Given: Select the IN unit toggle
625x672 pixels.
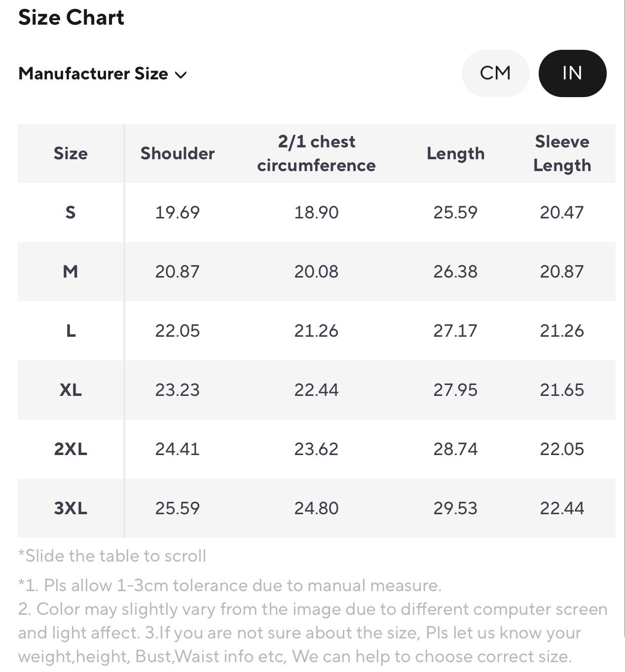Looking at the screenshot, I should tap(572, 73).
